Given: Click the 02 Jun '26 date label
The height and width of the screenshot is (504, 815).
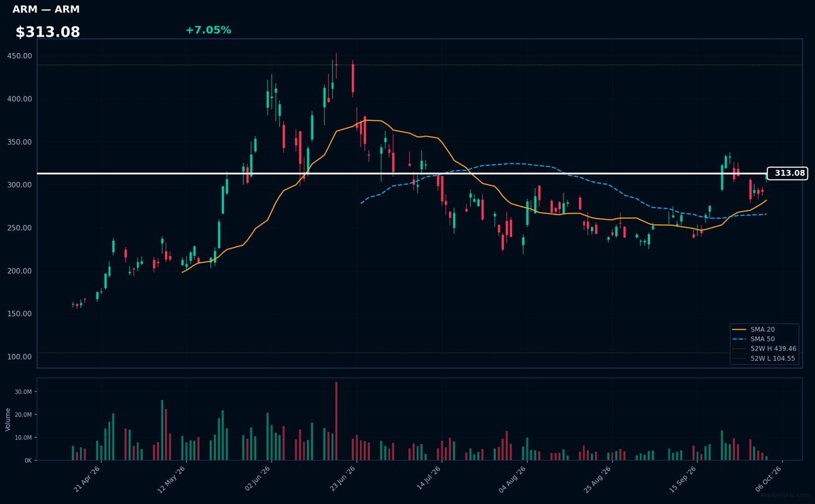Looking at the screenshot, I should coord(257,478).
